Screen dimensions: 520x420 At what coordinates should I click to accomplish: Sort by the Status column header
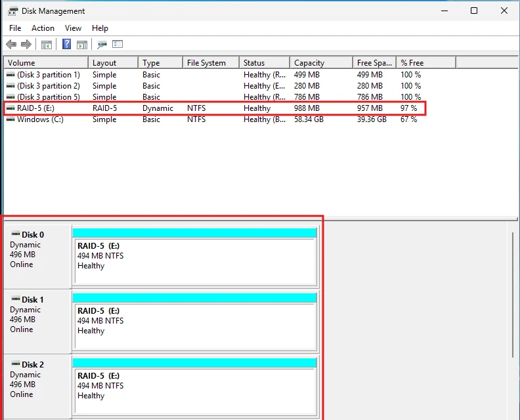pos(265,62)
